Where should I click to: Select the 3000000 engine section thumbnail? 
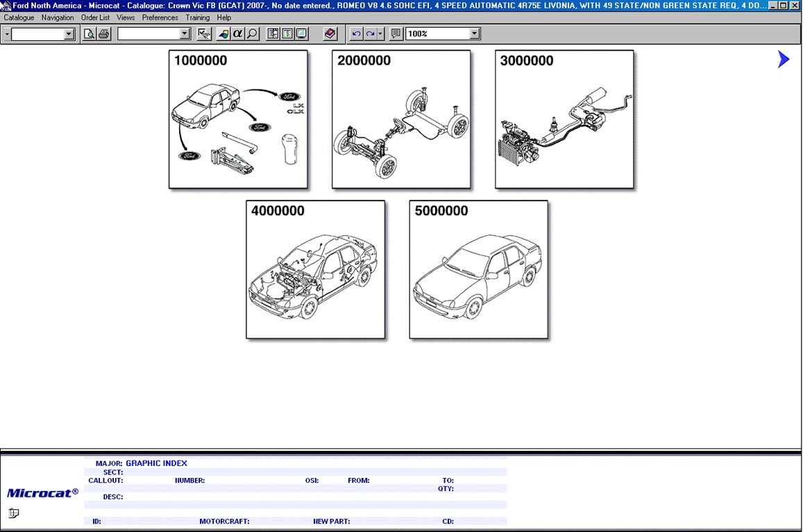564,119
